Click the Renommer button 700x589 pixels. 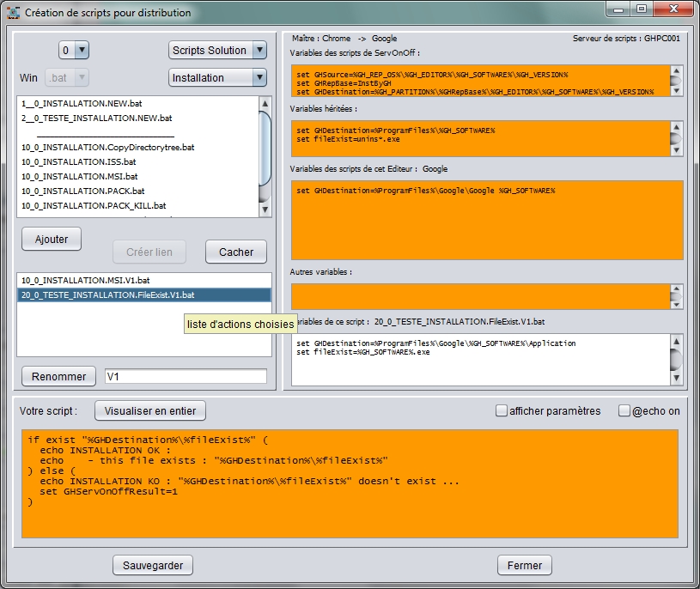tap(58, 376)
